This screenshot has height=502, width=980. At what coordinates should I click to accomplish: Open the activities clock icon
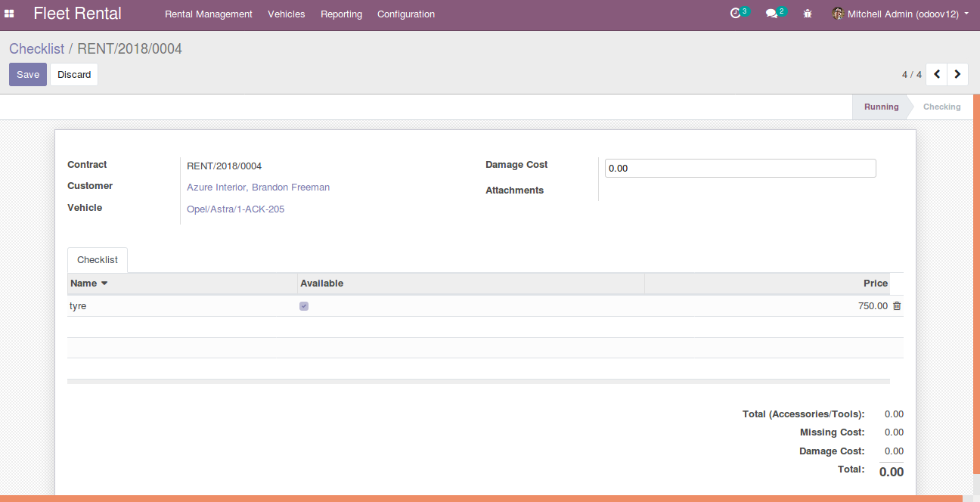(735, 14)
